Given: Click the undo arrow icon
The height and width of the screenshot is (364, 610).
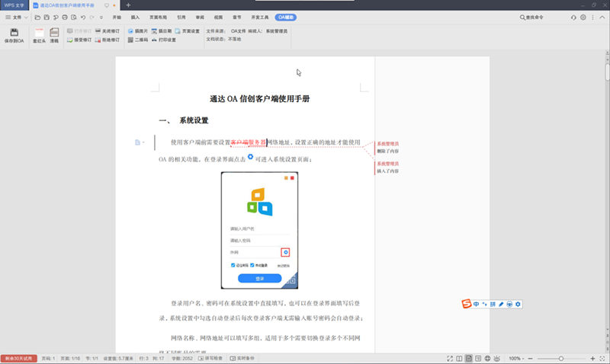Looking at the screenshot, I should [83, 18].
